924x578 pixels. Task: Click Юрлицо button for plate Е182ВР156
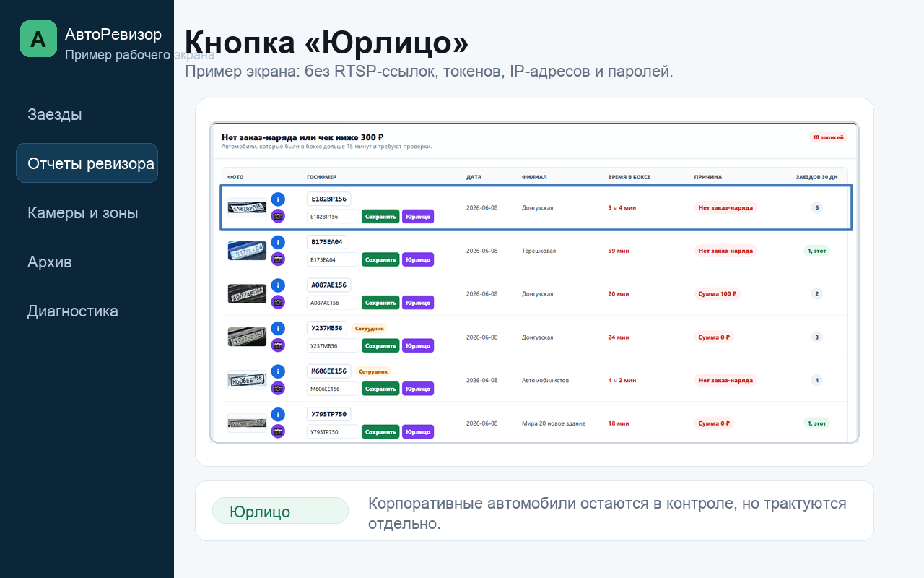[418, 216]
